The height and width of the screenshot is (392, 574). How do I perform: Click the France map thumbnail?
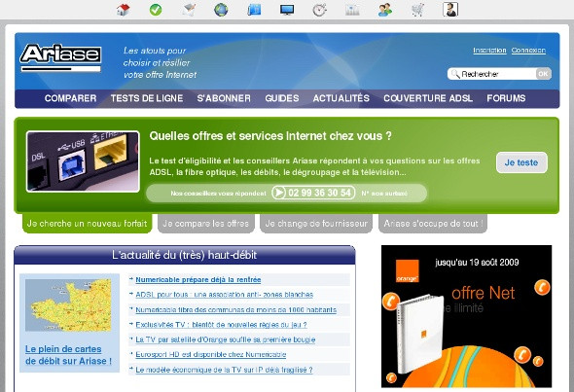[x=68, y=304]
